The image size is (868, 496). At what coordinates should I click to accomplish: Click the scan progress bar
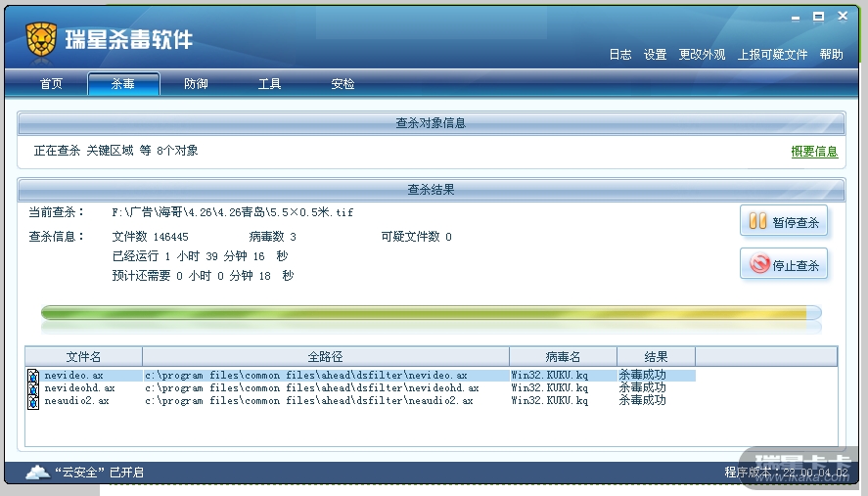tap(432, 313)
